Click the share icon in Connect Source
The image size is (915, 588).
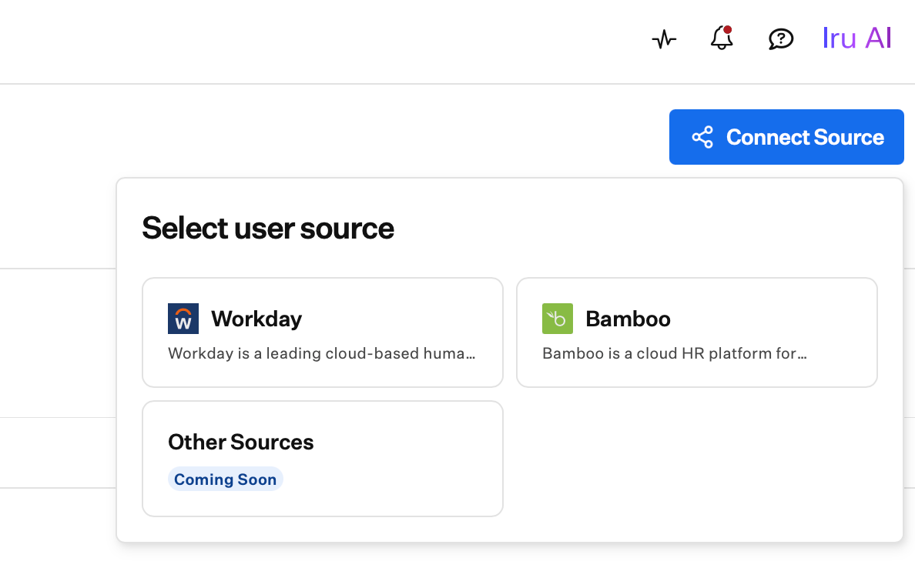702,137
